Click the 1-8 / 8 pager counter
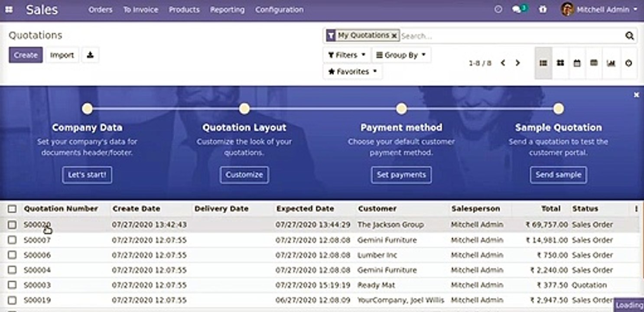Viewport: 644px width, 312px height. tap(480, 63)
